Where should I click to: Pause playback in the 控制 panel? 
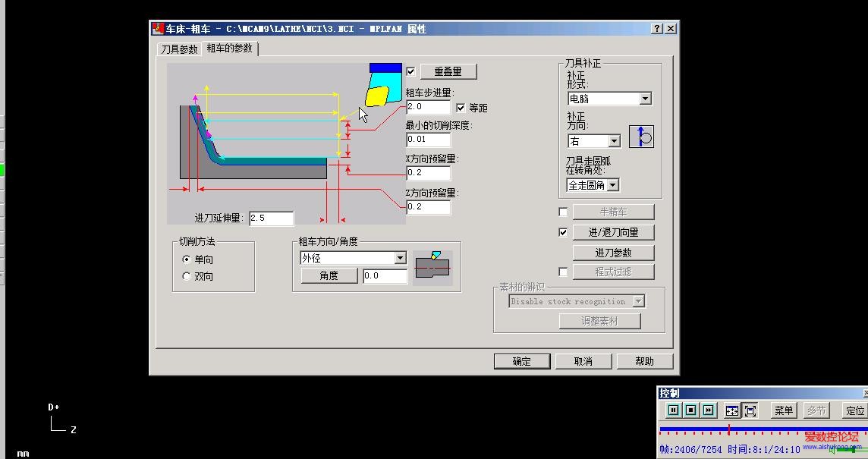672,410
